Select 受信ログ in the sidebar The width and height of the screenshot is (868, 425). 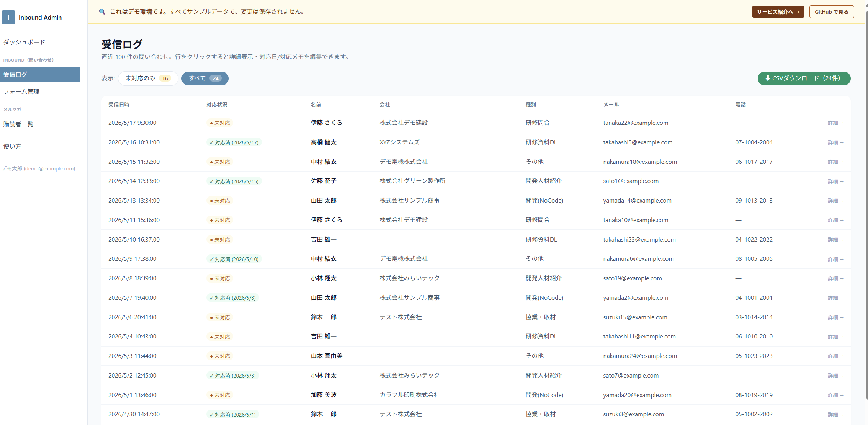tap(40, 74)
